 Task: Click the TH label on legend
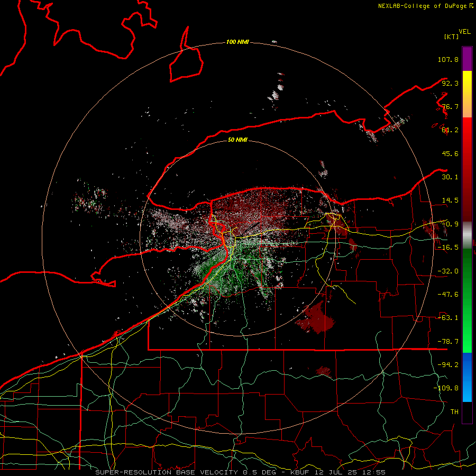pyautogui.click(x=454, y=412)
